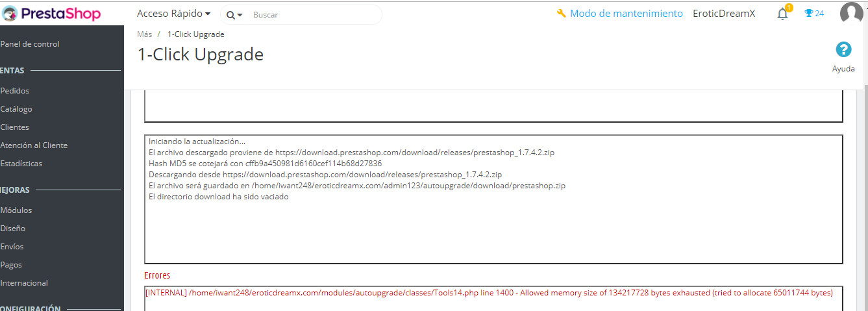868x311 pixels.
Task: Open Pagos in sidebar
Action: pos(11,265)
